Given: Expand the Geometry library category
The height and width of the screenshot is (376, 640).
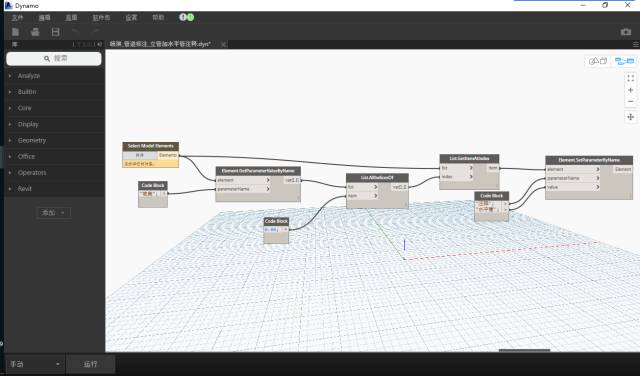Looking at the screenshot, I should coord(32,140).
